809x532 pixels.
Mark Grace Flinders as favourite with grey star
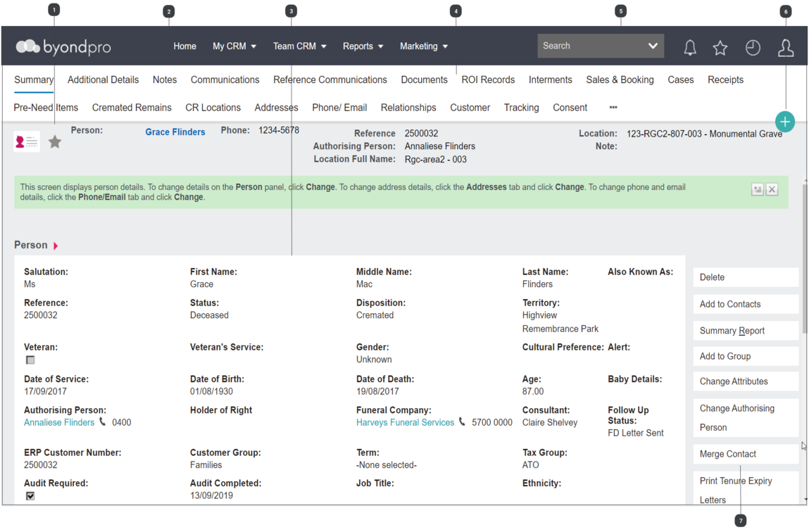point(55,141)
